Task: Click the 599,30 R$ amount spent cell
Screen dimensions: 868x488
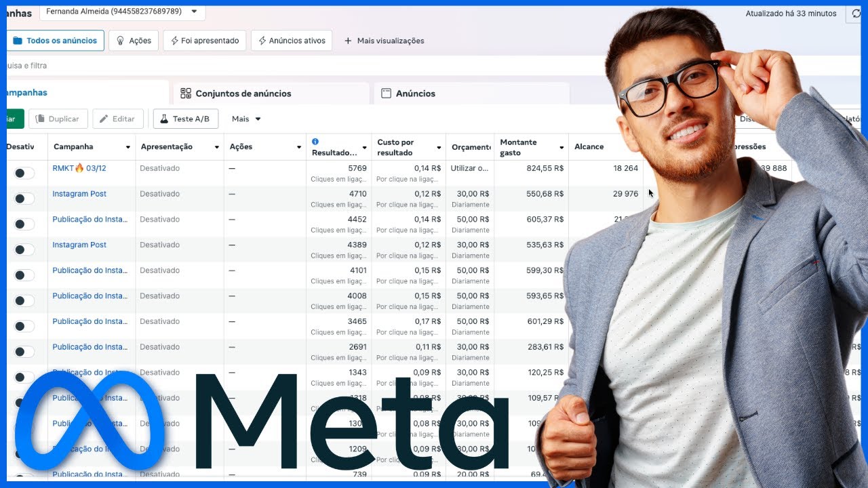Action: click(x=545, y=270)
